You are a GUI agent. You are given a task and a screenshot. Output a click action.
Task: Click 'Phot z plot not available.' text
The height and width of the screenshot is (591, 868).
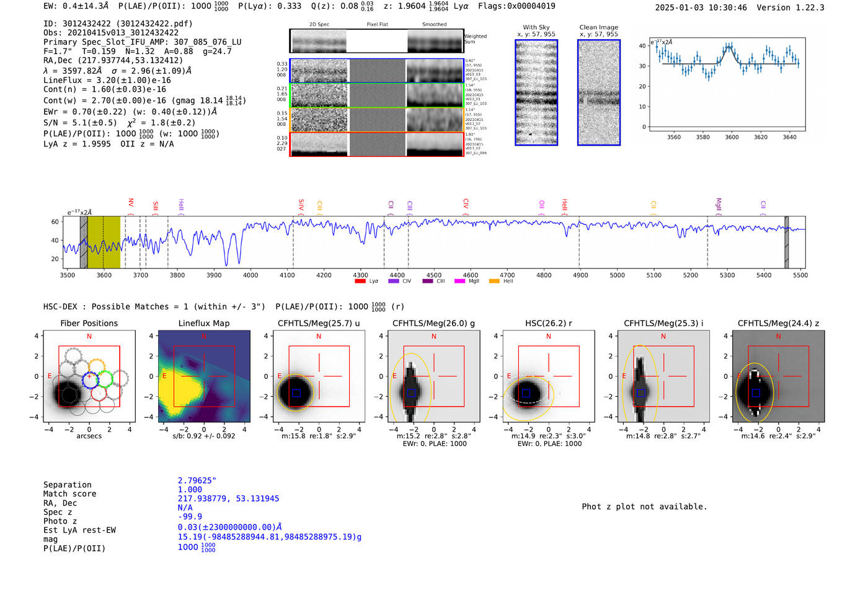coord(644,507)
